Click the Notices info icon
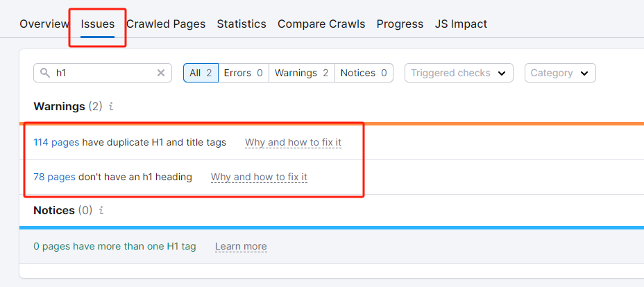 tap(101, 210)
